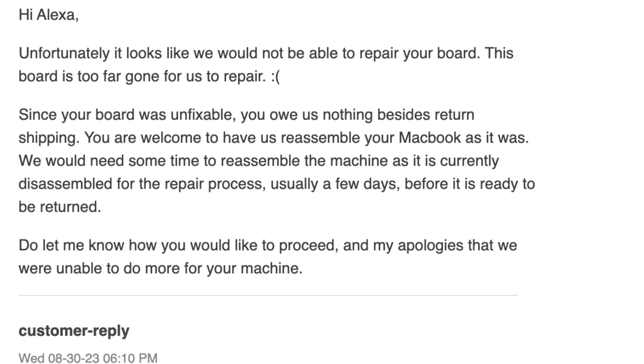Click the "be returned." text line

point(60,207)
